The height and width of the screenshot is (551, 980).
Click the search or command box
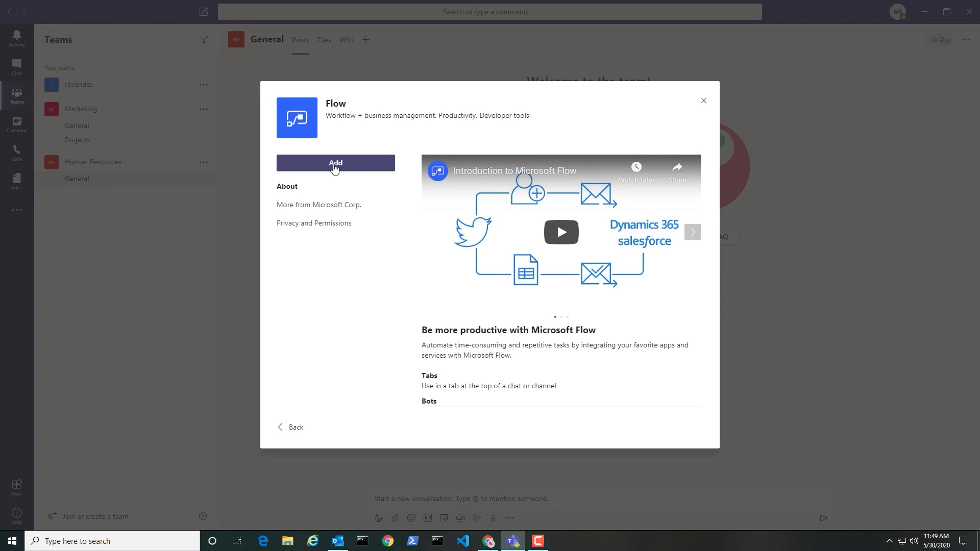[x=490, y=12]
